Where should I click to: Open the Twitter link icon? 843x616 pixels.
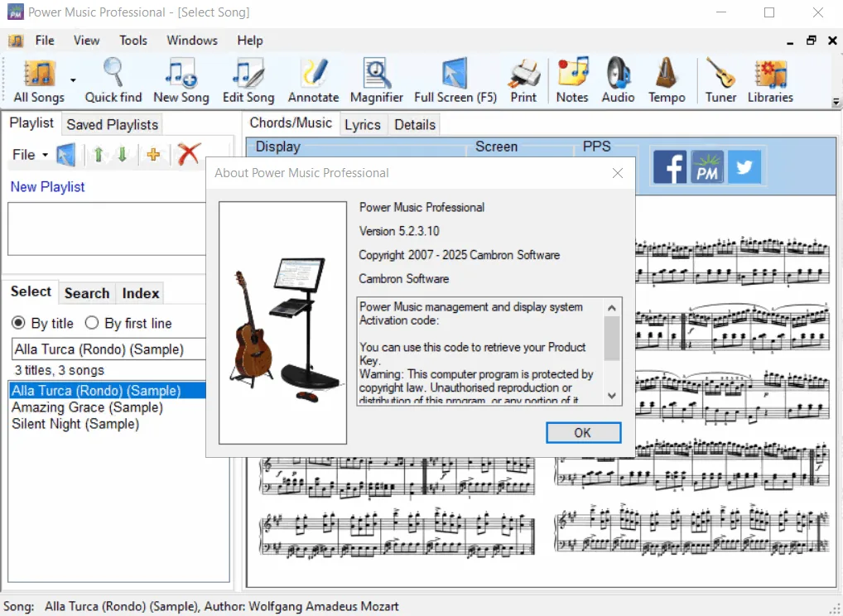pos(744,167)
